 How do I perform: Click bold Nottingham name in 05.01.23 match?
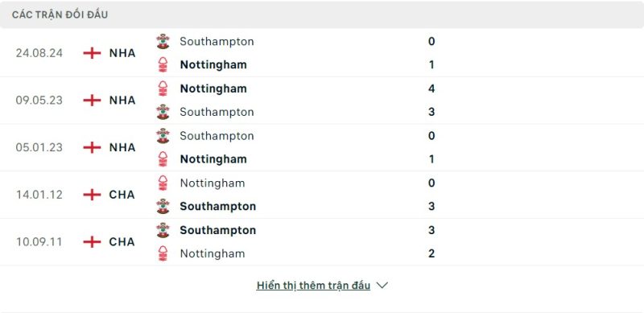click(213, 159)
